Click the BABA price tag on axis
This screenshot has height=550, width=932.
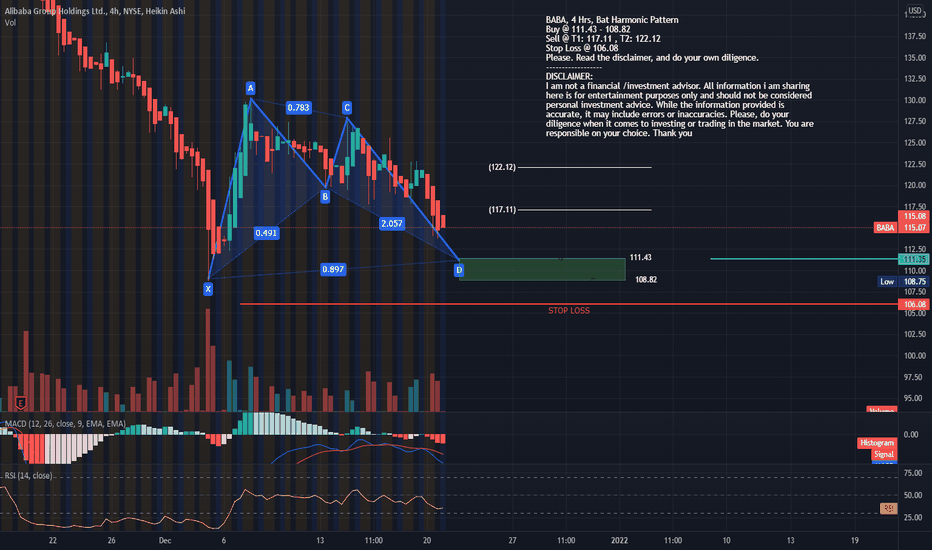(x=885, y=228)
